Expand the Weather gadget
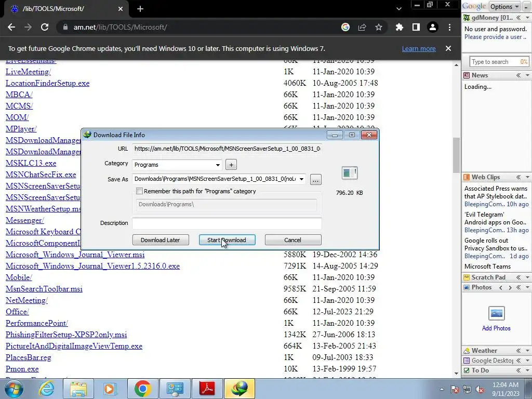 tap(518, 351)
